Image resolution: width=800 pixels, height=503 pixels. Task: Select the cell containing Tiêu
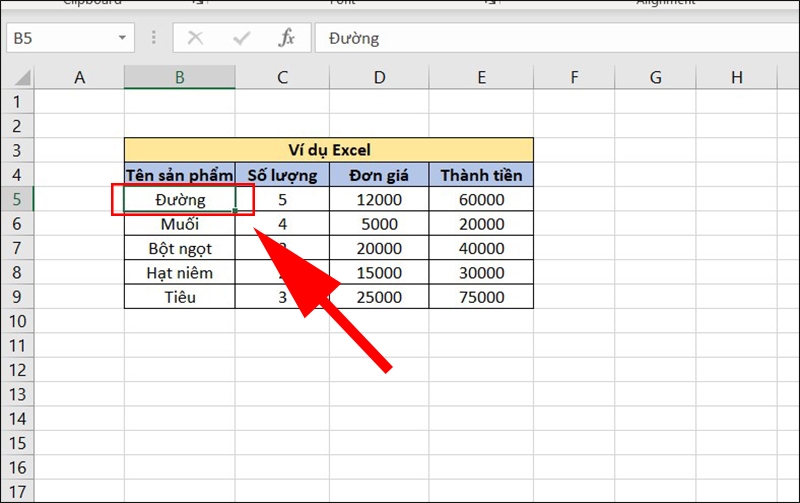(x=180, y=297)
